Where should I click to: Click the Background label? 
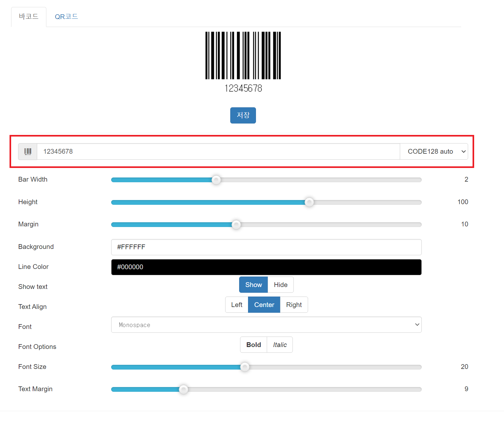pyautogui.click(x=36, y=247)
